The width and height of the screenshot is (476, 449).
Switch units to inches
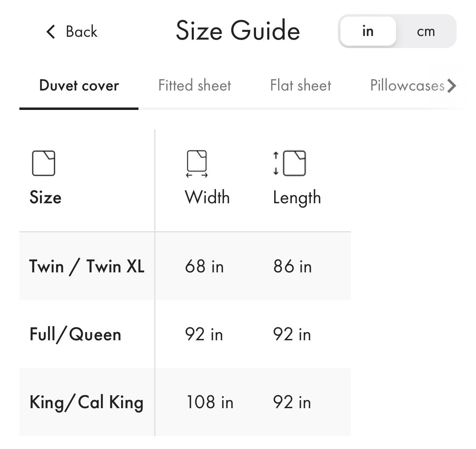tap(368, 31)
